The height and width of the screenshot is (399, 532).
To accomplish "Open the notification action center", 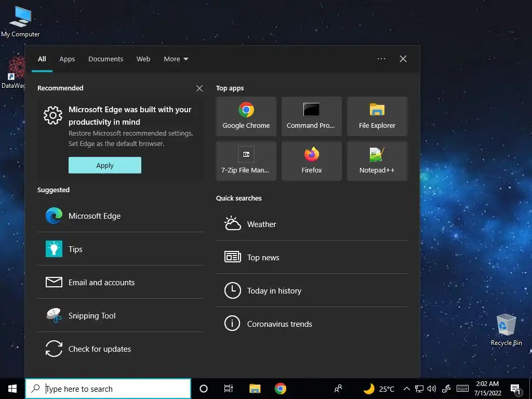I will click(516, 389).
